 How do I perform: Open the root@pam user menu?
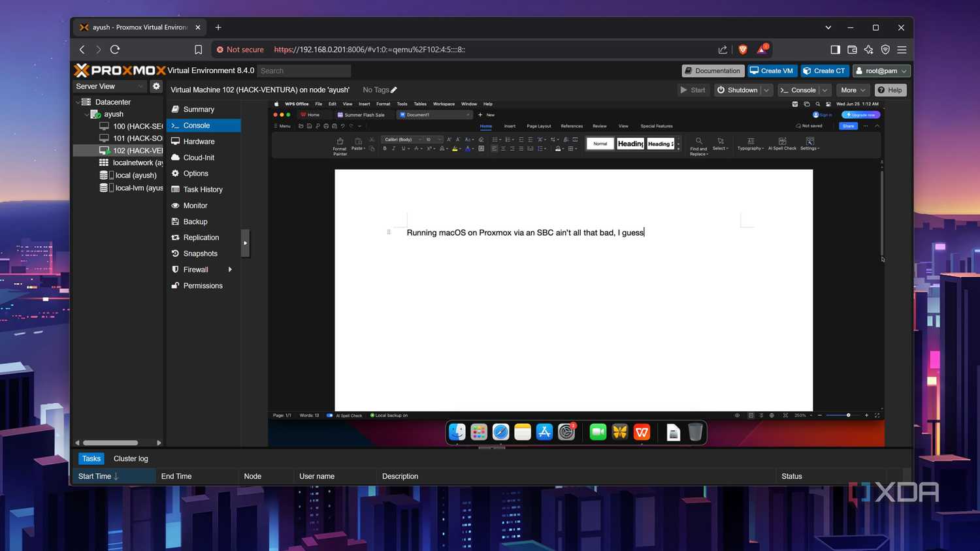[881, 71]
